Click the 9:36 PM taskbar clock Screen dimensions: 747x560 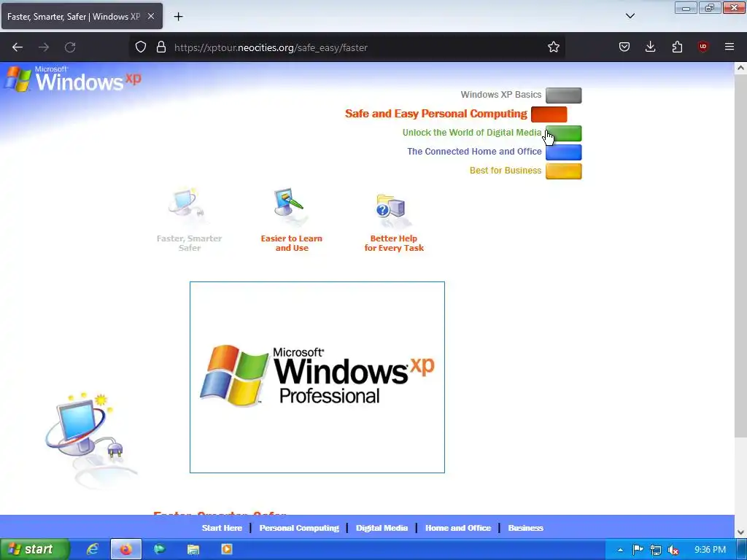[x=710, y=550]
